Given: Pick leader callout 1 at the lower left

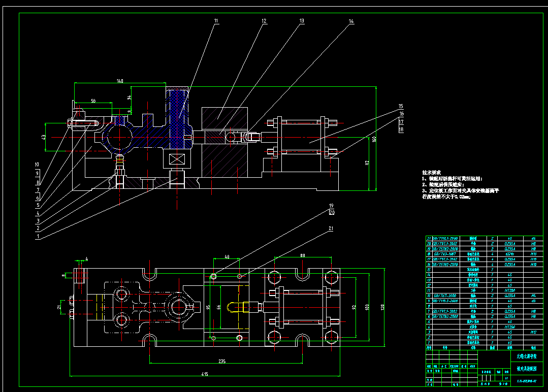Looking at the screenshot, I should pyautogui.click(x=38, y=237).
